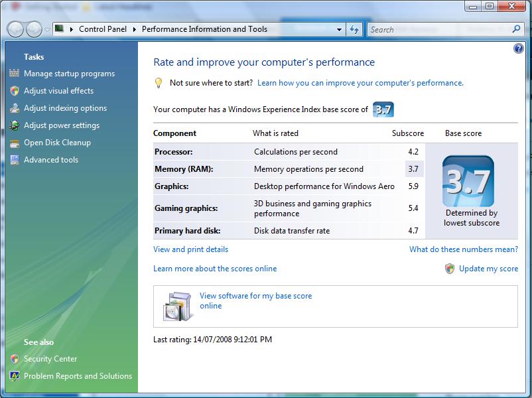532x398 pixels.
Task: Click the Gaming graphics row label
Action: point(186,208)
